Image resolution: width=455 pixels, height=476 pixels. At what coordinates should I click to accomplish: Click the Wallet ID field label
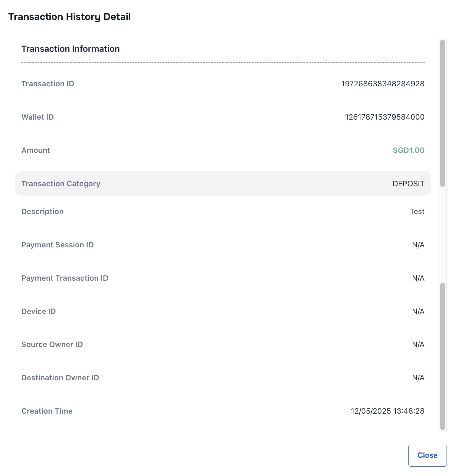coord(38,117)
